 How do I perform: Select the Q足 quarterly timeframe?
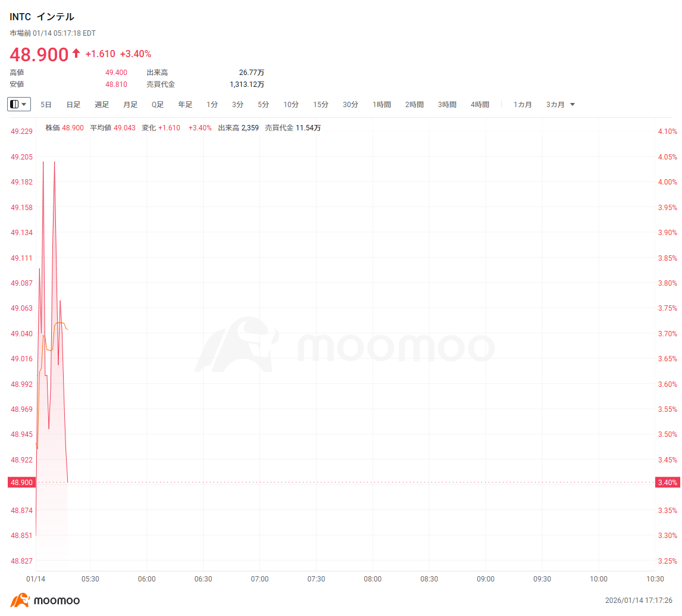coord(157,104)
